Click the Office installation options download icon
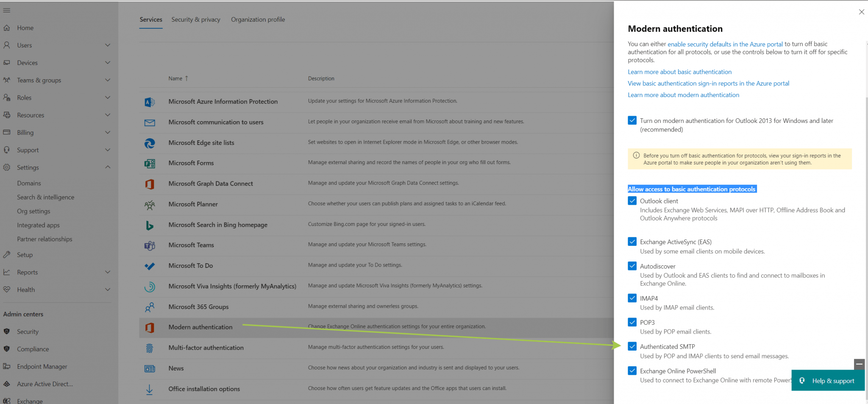 [150, 390]
